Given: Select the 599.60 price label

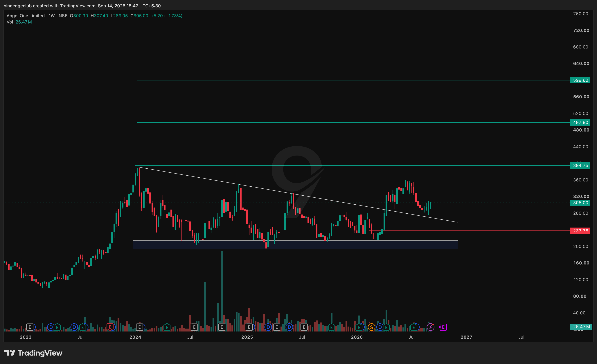Looking at the screenshot, I should click(580, 80).
